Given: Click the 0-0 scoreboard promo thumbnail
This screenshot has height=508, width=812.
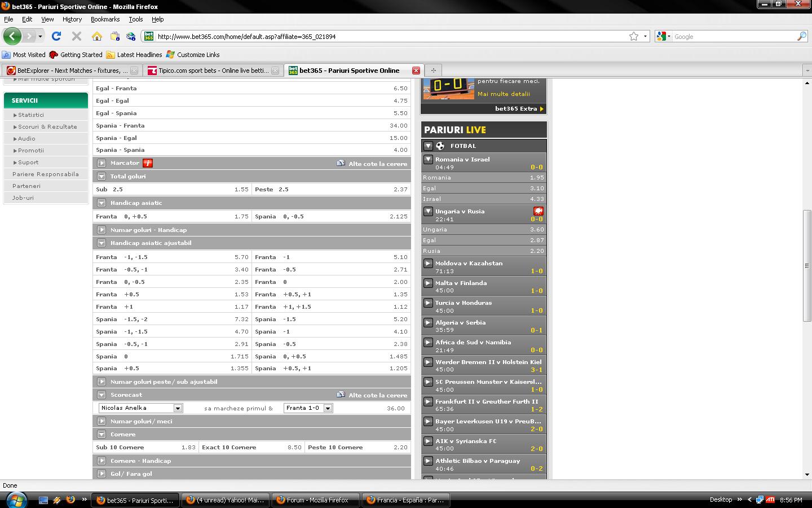Looking at the screenshot, I should [449, 88].
